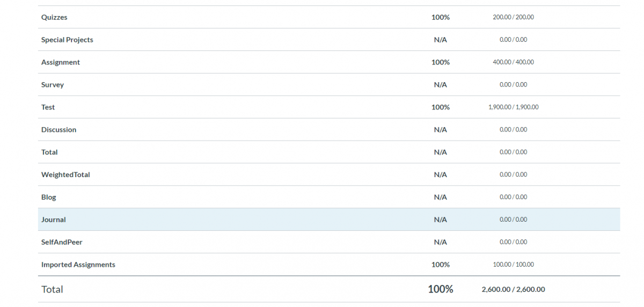This screenshot has width=644, height=307.
Task: Click the Blog group row
Action: [329, 198]
